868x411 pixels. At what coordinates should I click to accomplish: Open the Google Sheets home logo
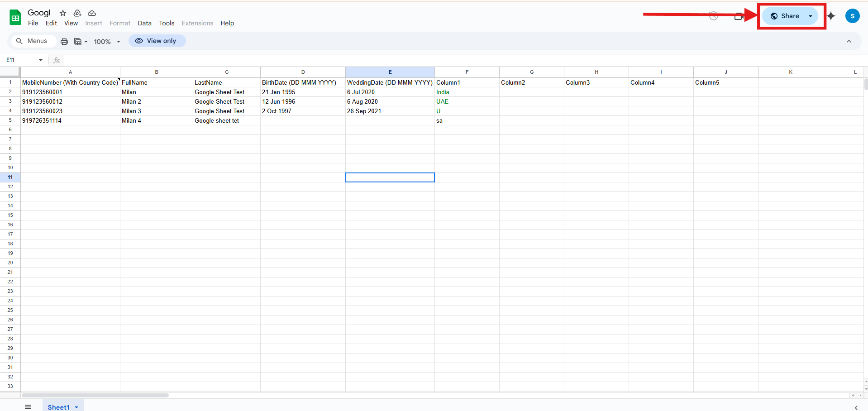15,18
